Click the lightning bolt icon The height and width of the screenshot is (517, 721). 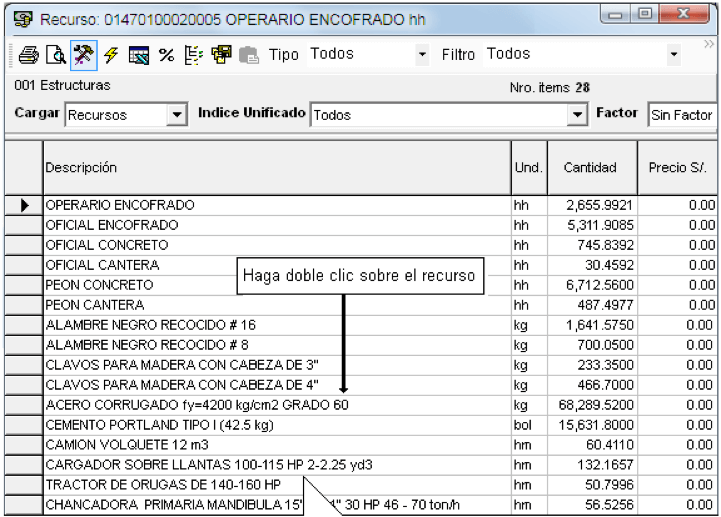[x=111, y=55]
